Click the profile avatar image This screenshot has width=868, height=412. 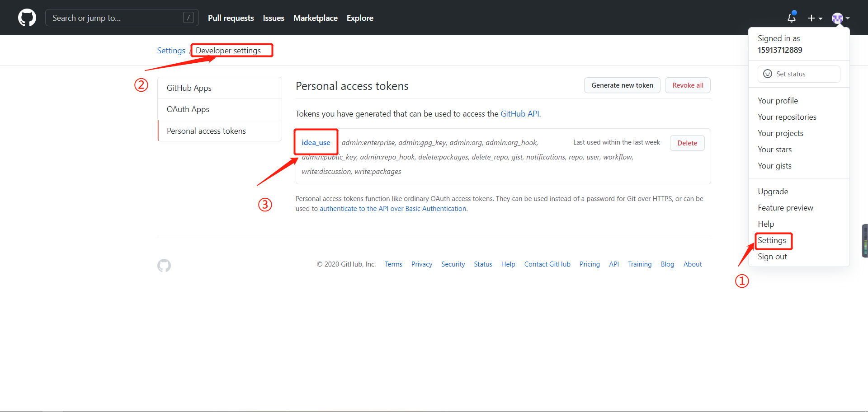pyautogui.click(x=837, y=18)
